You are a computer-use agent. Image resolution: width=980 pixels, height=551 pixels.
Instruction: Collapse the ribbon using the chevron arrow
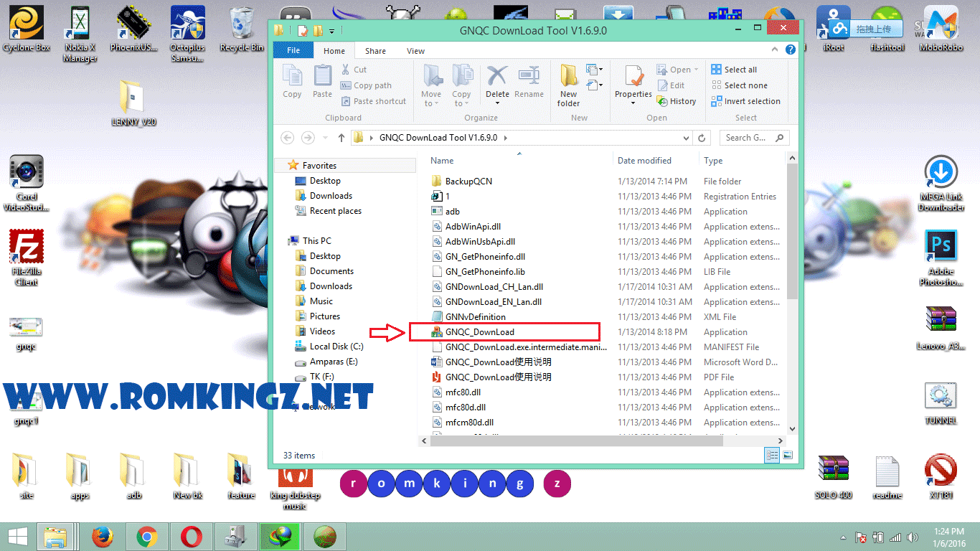pyautogui.click(x=776, y=50)
